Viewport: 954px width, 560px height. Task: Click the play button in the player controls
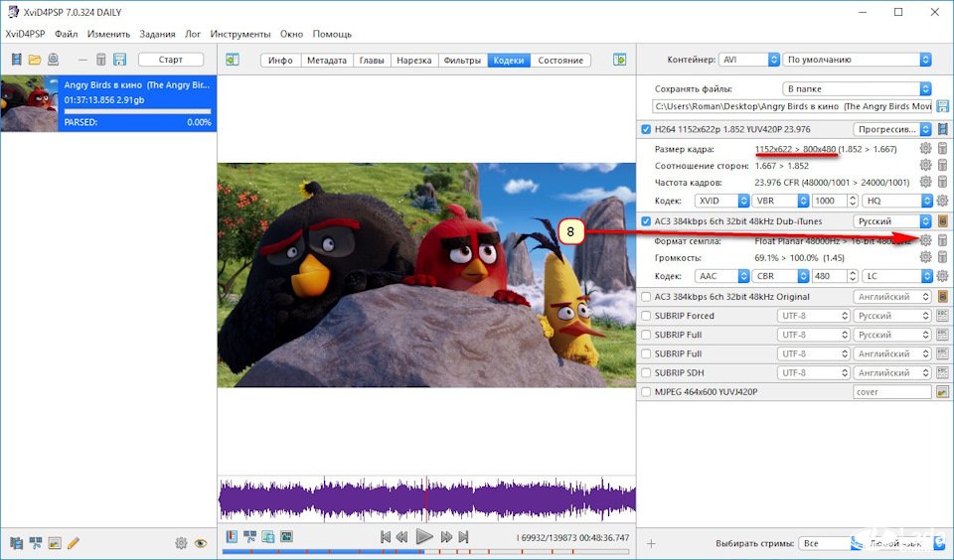(x=424, y=536)
